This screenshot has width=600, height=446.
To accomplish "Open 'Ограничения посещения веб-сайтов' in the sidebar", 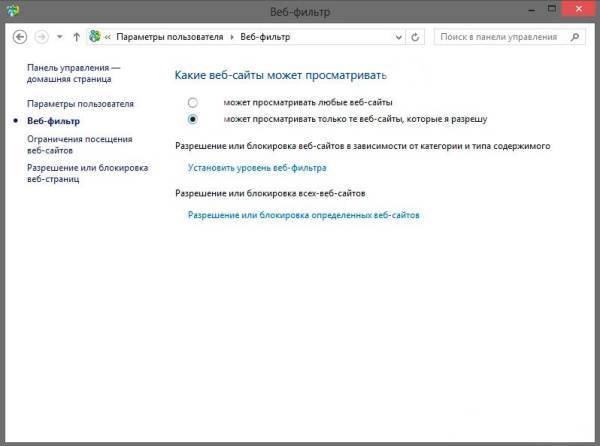I will [x=79, y=144].
